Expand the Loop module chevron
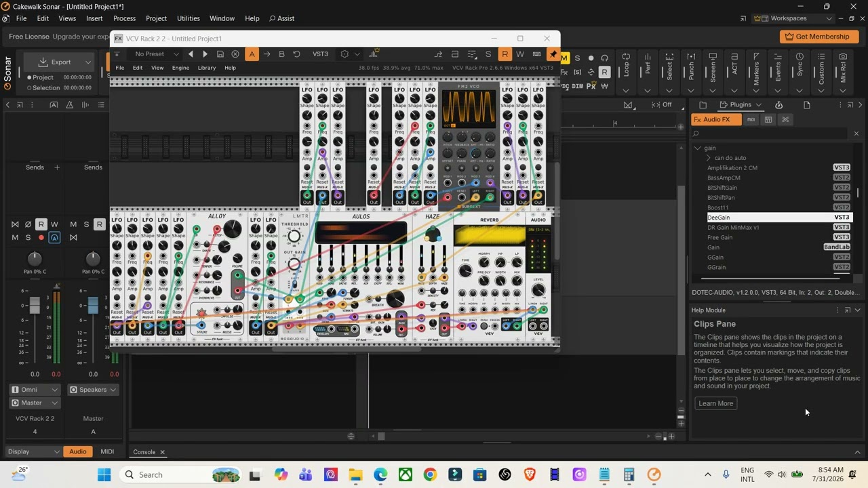 click(626, 90)
